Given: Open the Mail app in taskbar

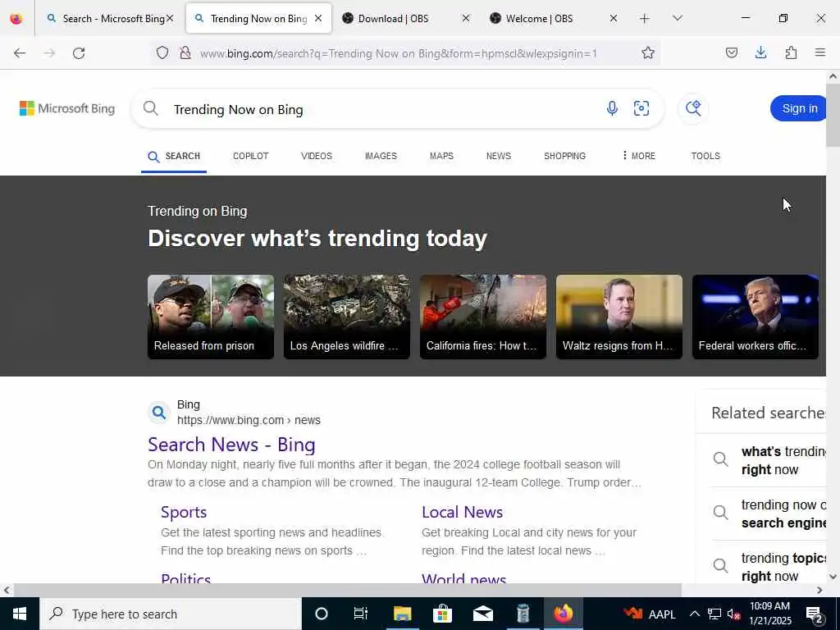Looking at the screenshot, I should pyautogui.click(x=482, y=614).
